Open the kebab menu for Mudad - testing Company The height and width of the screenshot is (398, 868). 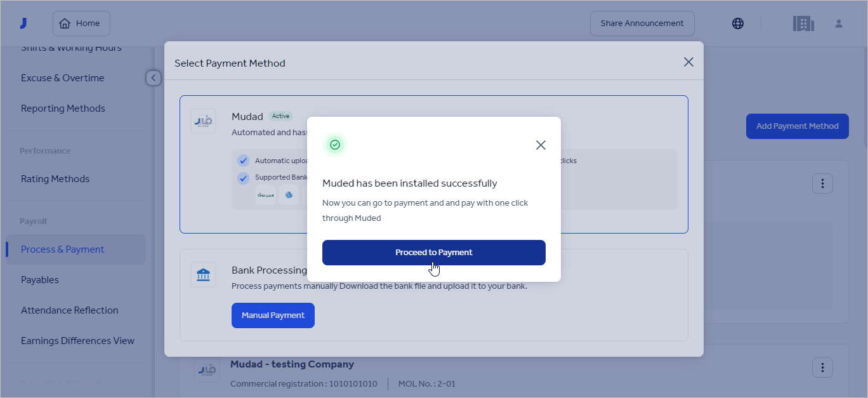[x=822, y=367]
